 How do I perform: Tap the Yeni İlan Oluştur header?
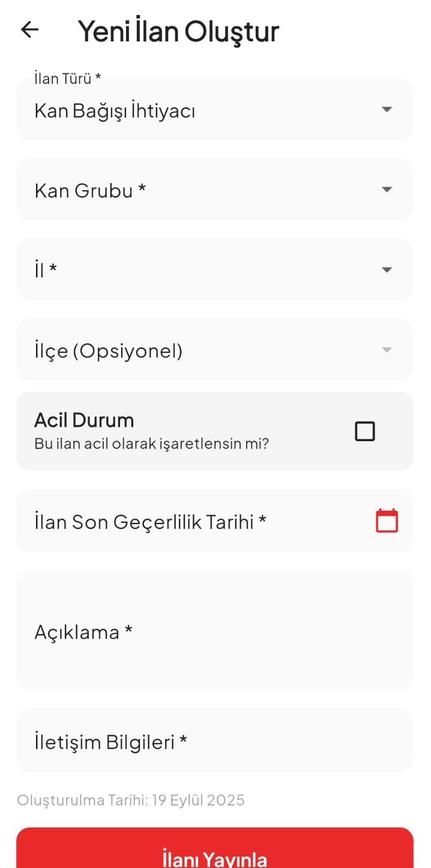coord(179,30)
